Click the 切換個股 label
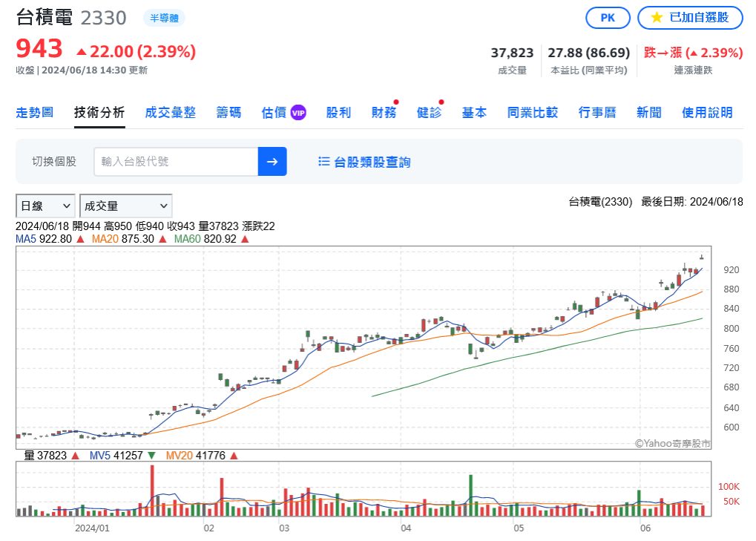 [x=54, y=162]
